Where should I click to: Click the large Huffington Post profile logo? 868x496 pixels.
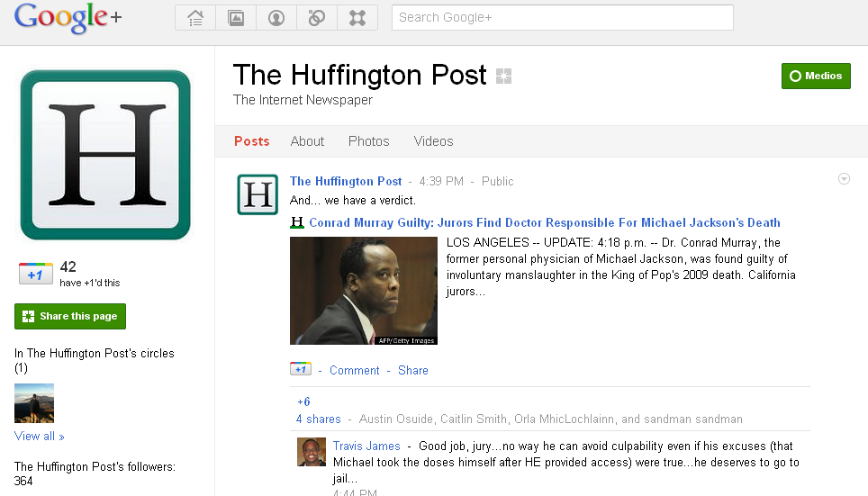coord(105,155)
